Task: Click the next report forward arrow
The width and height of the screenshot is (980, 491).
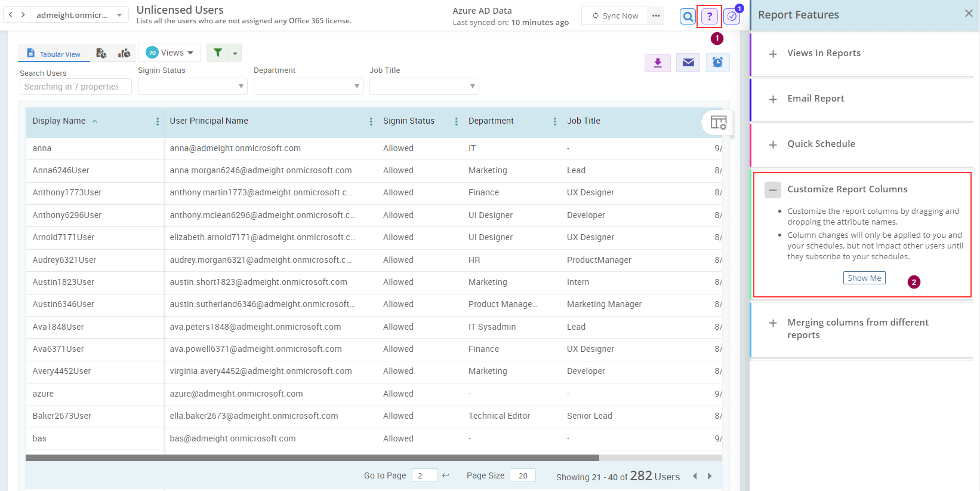Action: coord(23,14)
